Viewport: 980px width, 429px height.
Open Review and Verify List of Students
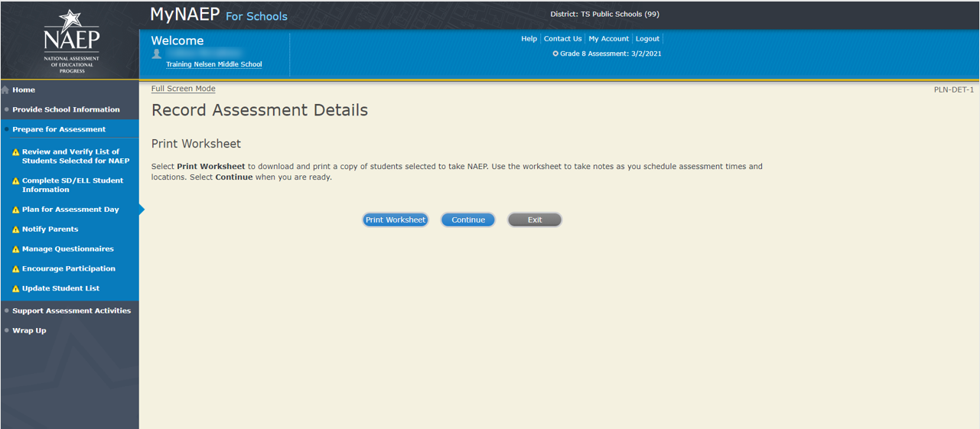pos(75,156)
